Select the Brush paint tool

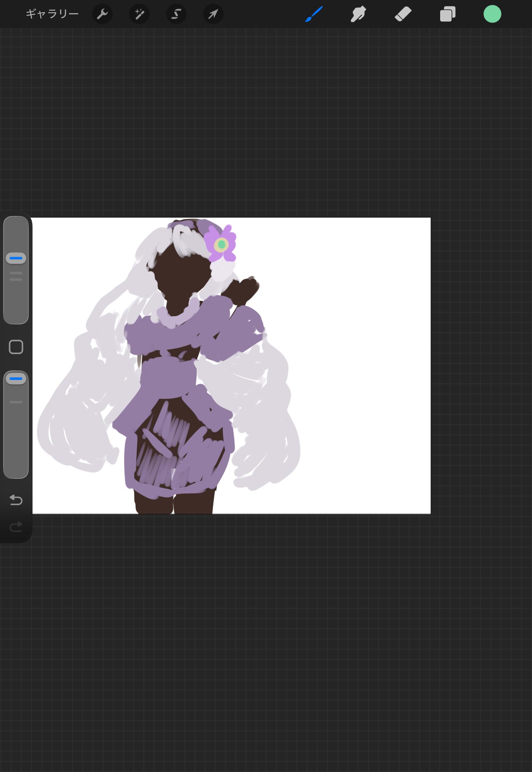pos(314,14)
